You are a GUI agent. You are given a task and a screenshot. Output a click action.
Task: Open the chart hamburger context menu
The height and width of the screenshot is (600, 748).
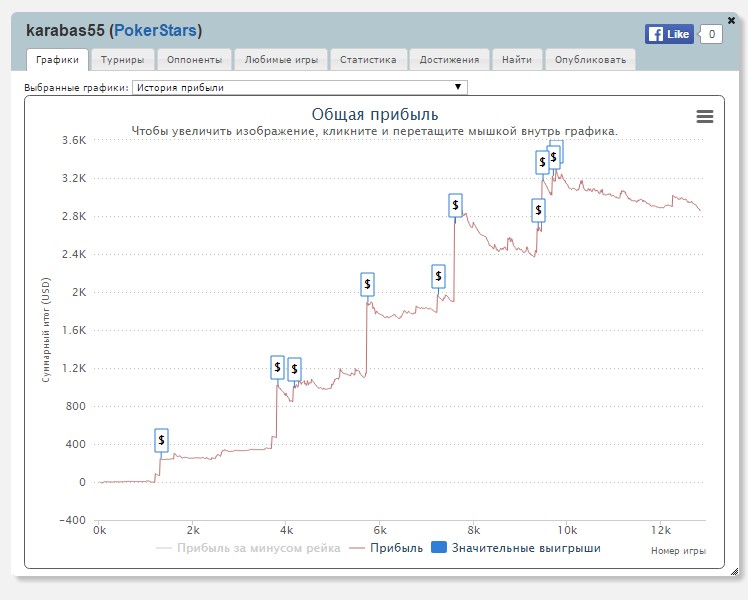tap(705, 116)
